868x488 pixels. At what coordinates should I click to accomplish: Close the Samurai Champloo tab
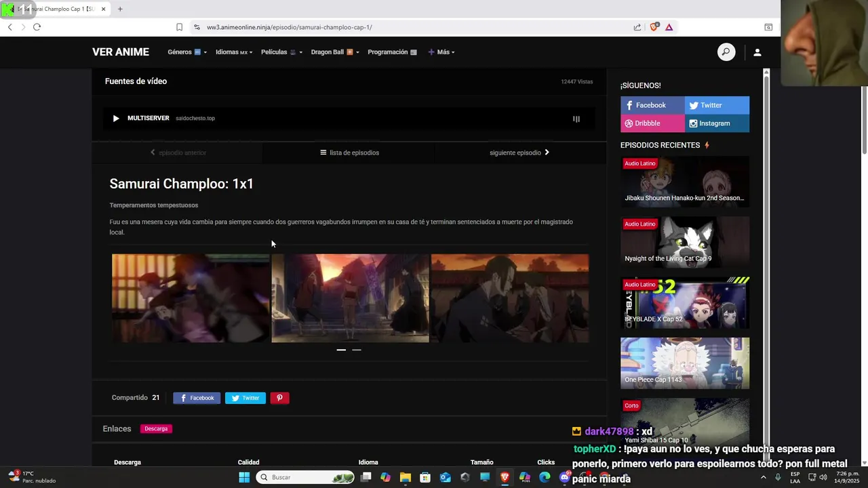tap(104, 9)
